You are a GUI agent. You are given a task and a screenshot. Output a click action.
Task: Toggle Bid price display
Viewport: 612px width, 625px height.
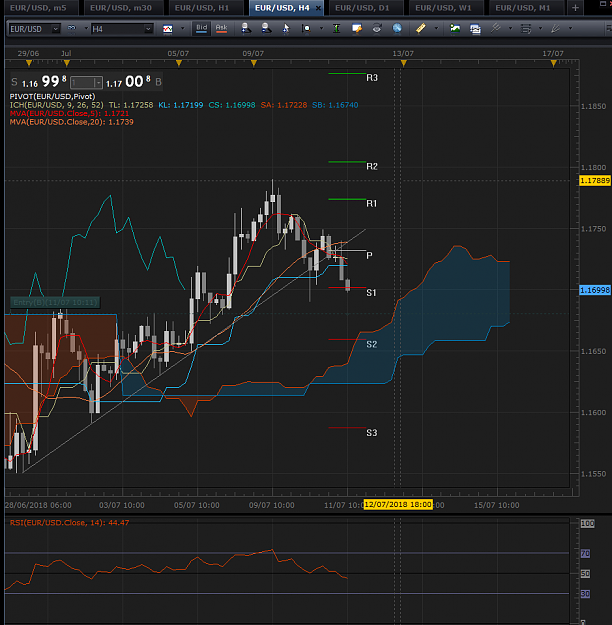(x=201, y=28)
